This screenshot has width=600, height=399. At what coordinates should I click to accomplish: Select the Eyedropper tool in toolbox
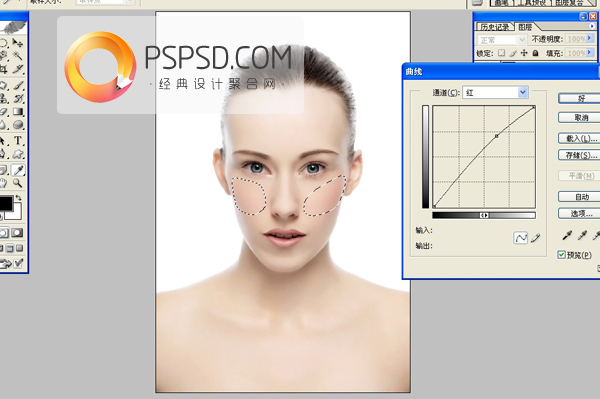[18, 170]
